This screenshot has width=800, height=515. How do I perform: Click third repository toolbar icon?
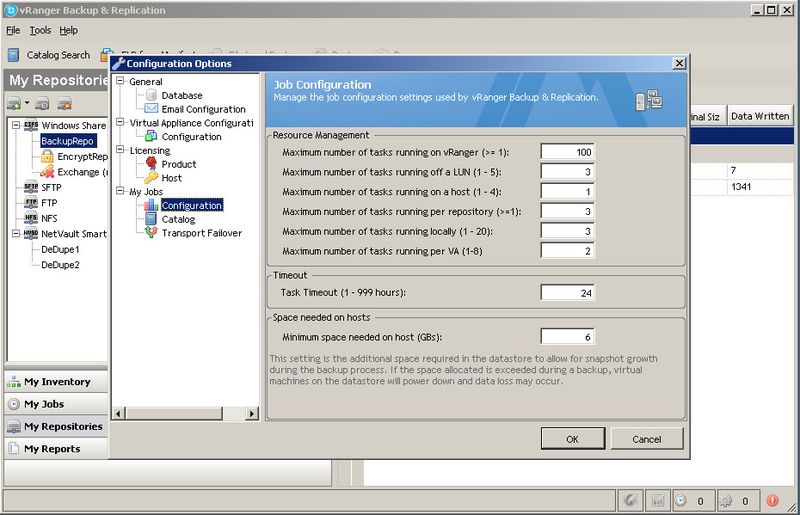pos(65,104)
